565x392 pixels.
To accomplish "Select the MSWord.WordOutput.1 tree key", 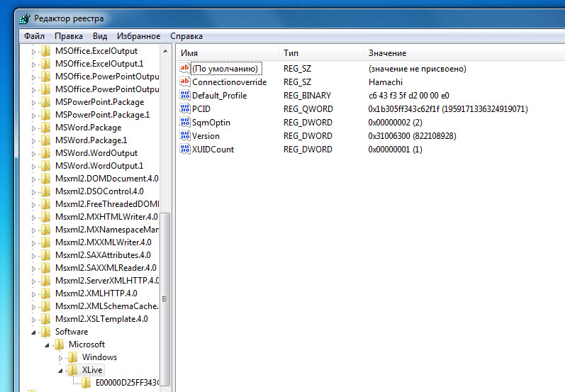I will (99, 166).
